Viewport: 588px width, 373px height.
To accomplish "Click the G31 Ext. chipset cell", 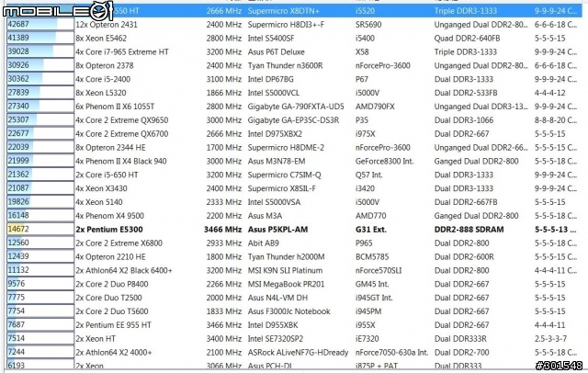I will 370,230.
